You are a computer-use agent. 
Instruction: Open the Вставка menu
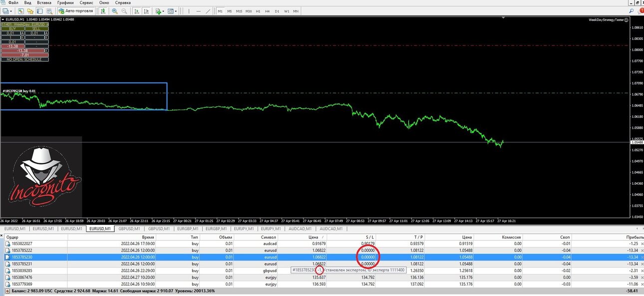[44, 2]
